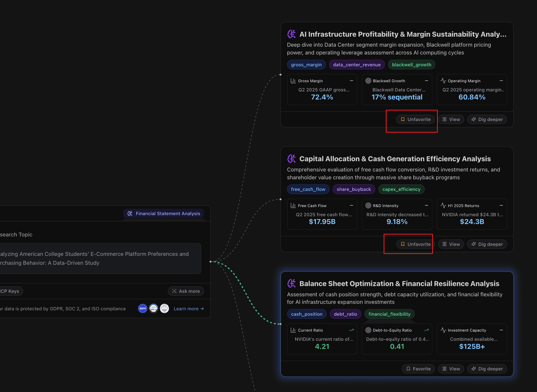Click the Blackwell Growth target icon
This screenshot has height=392, width=537.
pyautogui.click(x=368, y=81)
